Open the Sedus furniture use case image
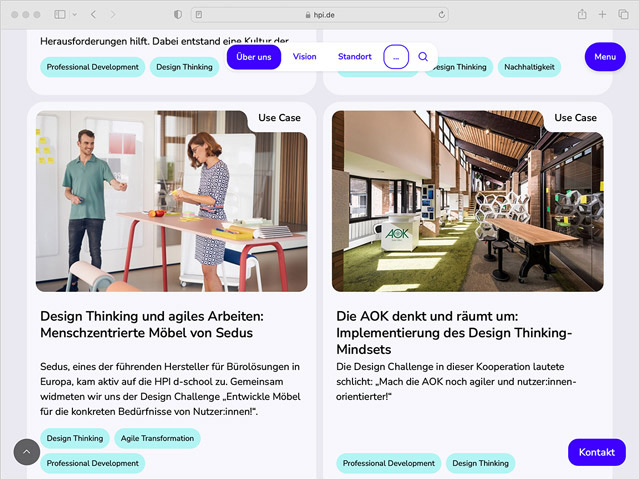Viewport: 640px width, 480px height. pos(172,201)
